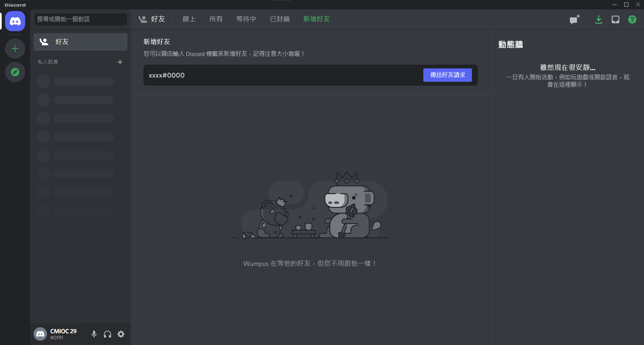Maximize the Discord window
Viewport: 644px width, 345px height.
tap(626, 5)
